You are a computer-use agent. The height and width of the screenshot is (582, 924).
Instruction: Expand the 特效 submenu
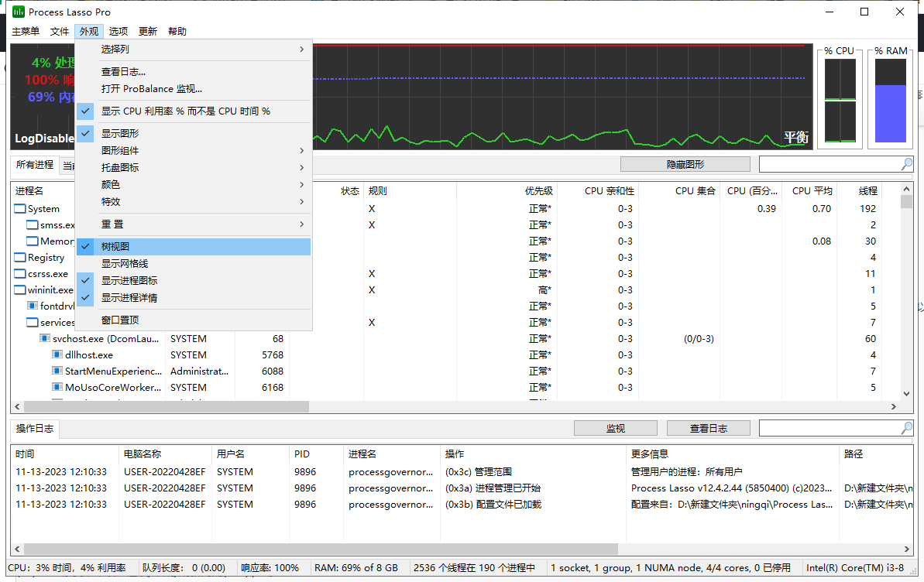[x=194, y=202]
